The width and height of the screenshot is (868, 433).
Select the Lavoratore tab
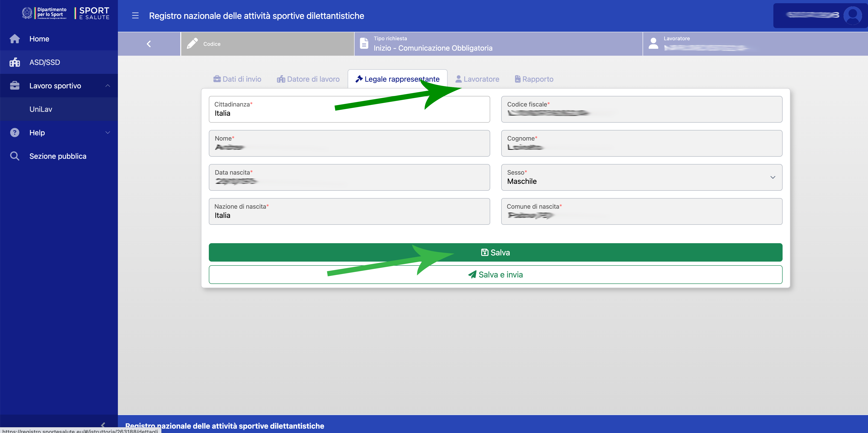tap(477, 79)
